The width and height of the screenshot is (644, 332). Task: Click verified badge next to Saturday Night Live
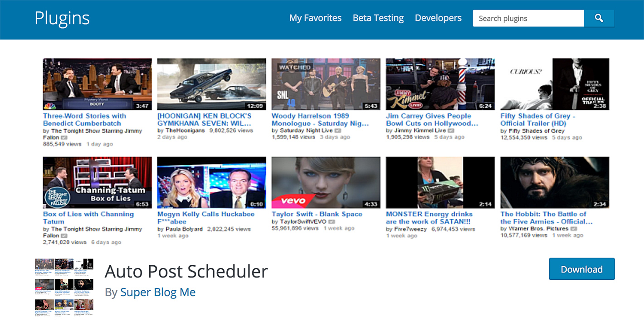338,131
